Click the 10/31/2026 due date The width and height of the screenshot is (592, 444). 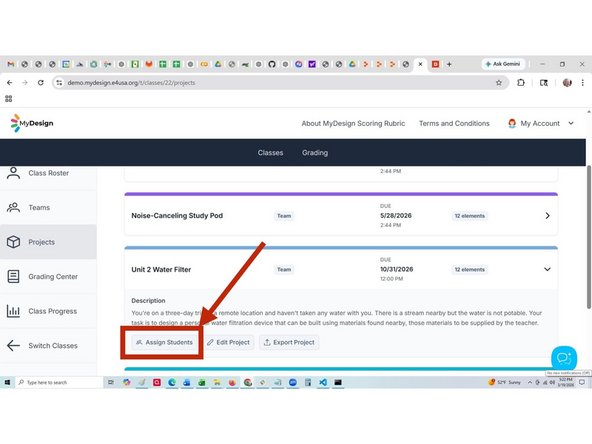tap(396, 269)
